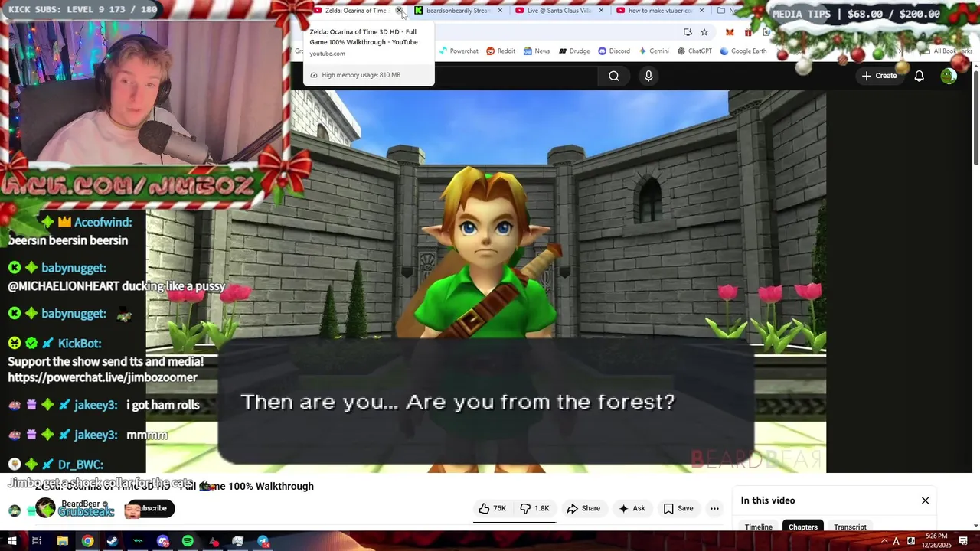
Task: Open Telegram from the taskbar
Action: (263, 541)
